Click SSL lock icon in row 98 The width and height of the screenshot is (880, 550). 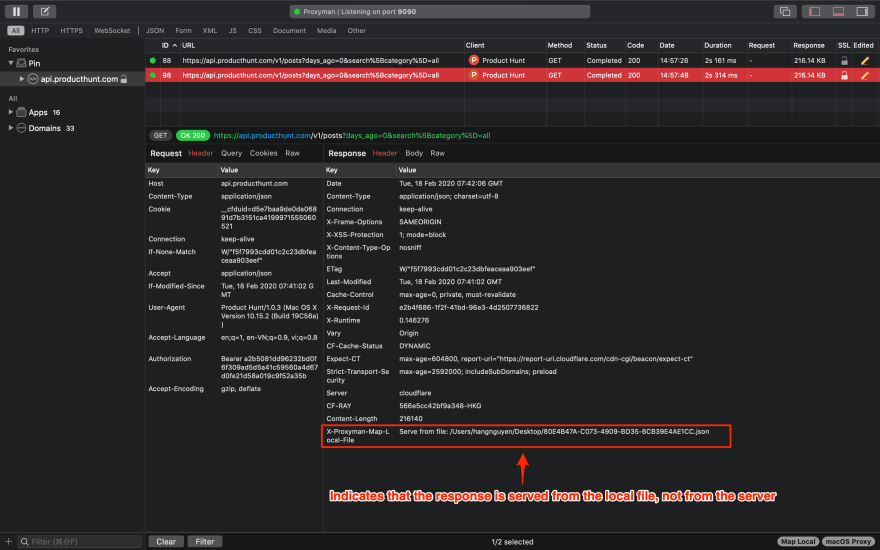pyautogui.click(x=844, y=75)
